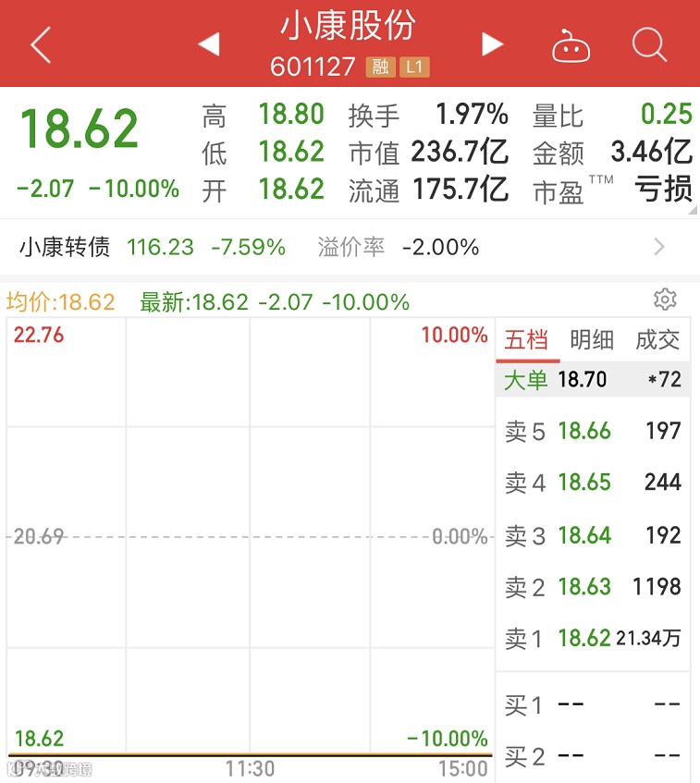Select the 买2 empty bid row
The height and width of the screenshot is (783, 700).
(x=593, y=756)
